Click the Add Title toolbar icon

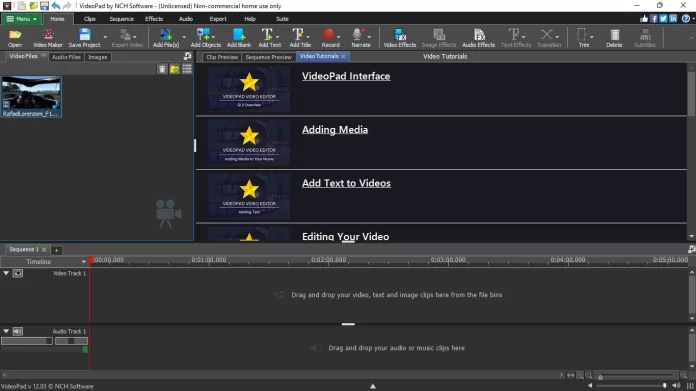[299, 37]
